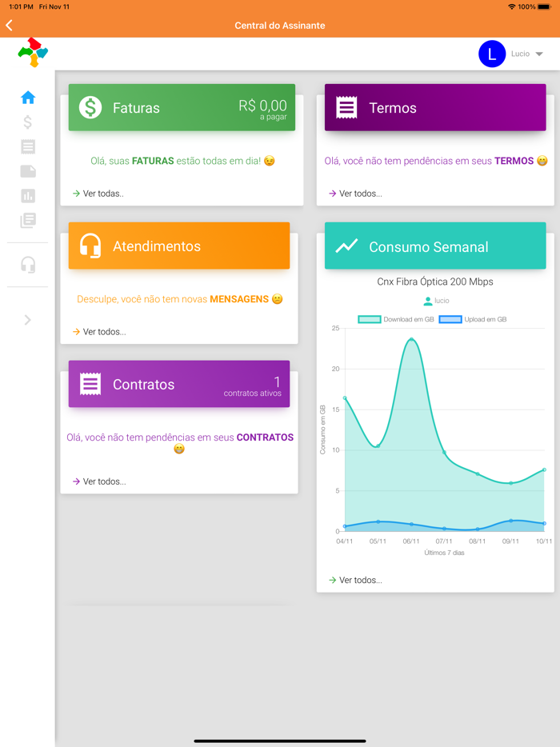Image resolution: width=560 pixels, height=747 pixels.
Task: Click the Central do Assinante title
Action: (280, 26)
